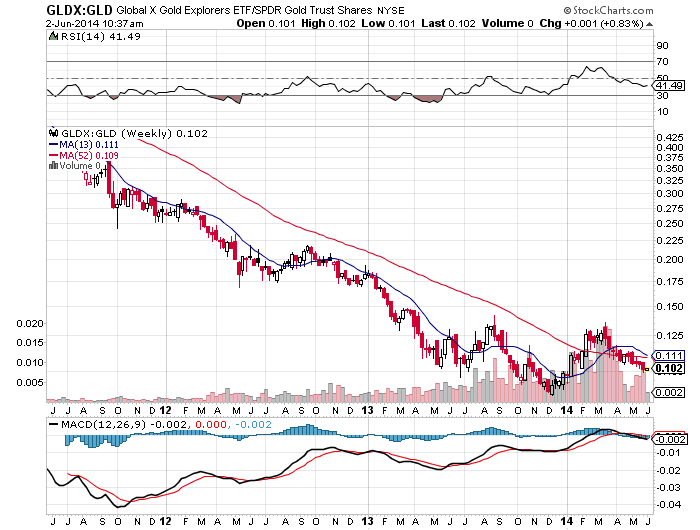The height and width of the screenshot is (530, 700).
Task: Click the Volume 0 header value
Action: (508, 23)
